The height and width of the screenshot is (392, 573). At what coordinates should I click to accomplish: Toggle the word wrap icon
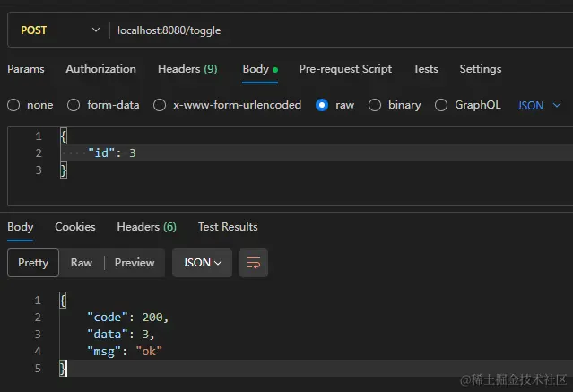[x=254, y=263]
